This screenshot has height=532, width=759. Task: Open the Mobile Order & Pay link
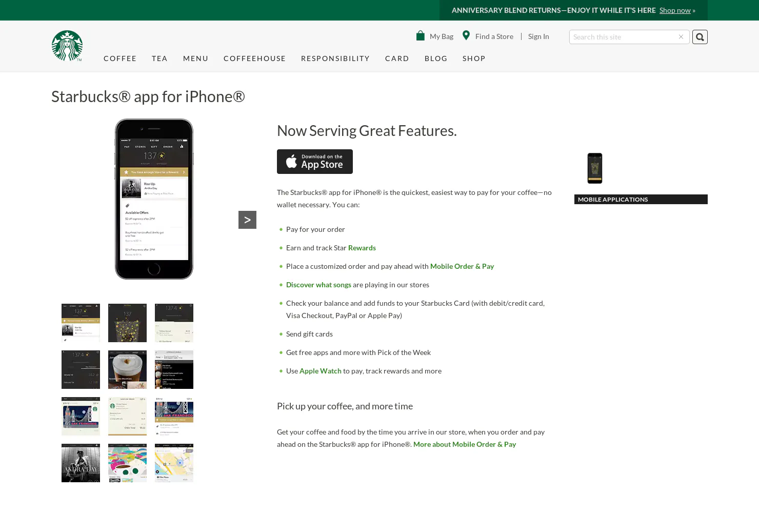coord(462,266)
